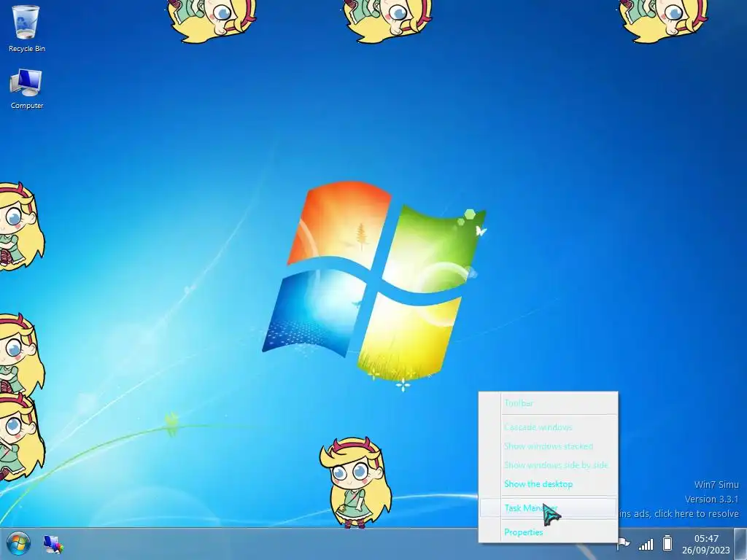Click the Show desktop strip beside clock
The width and height of the screenshot is (747, 560).
[740, 544]
